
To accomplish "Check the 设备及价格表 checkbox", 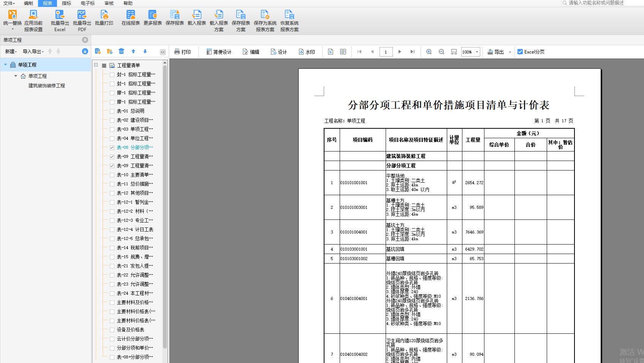I will (x=112, y=330).
